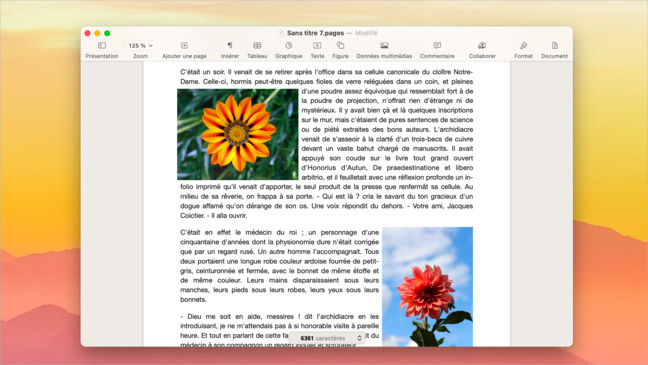Click the Ajouter une page icon
This screenshot has width=648, height=365.
(184, 45)
